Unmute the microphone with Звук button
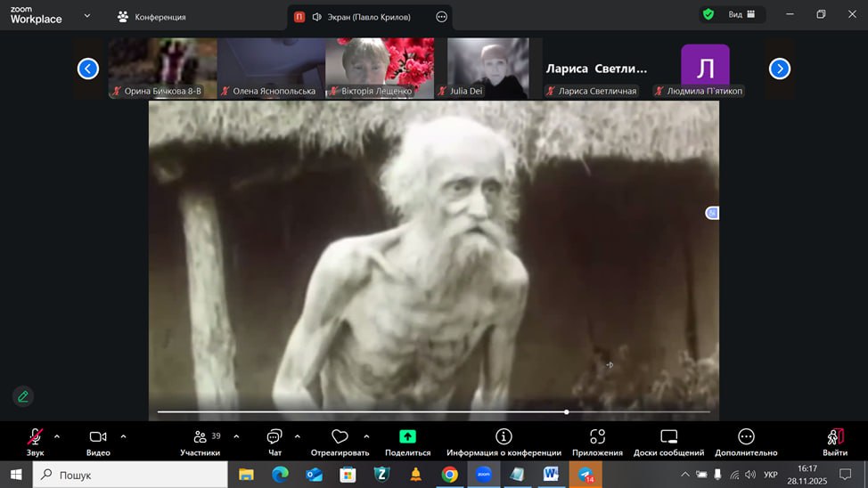 35,437
